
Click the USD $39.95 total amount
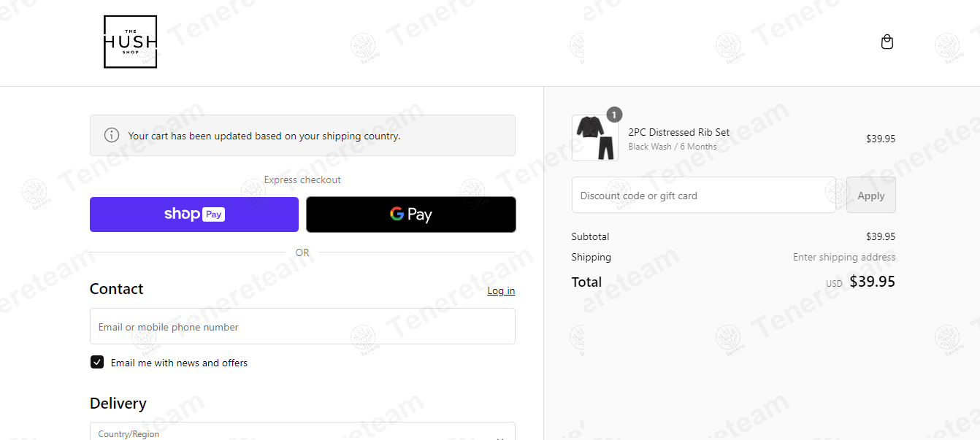(x=860, y=282)
